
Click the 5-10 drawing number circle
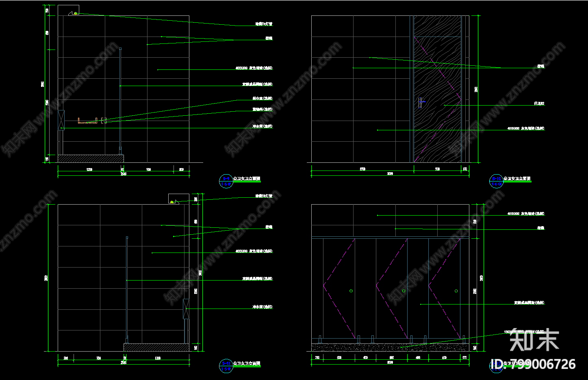tap(496, 181)
